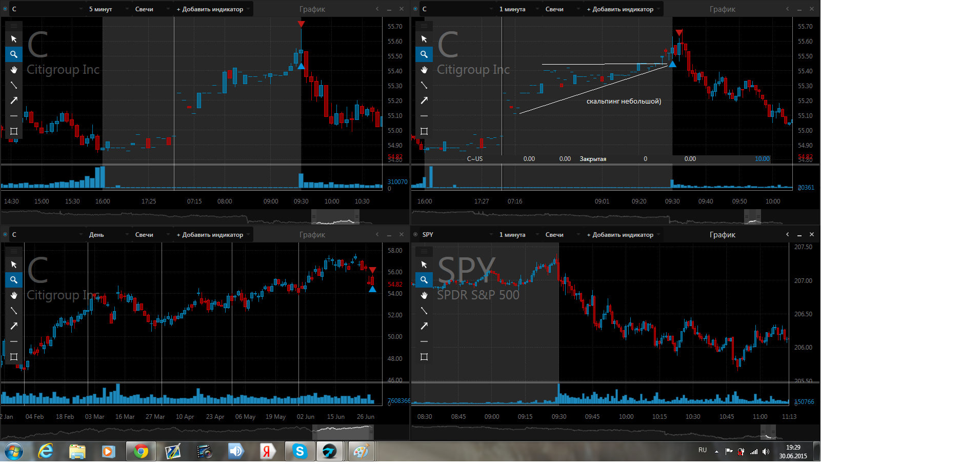
Task: Open Yandex browser from the taskbar
Action: pos(267,452)
